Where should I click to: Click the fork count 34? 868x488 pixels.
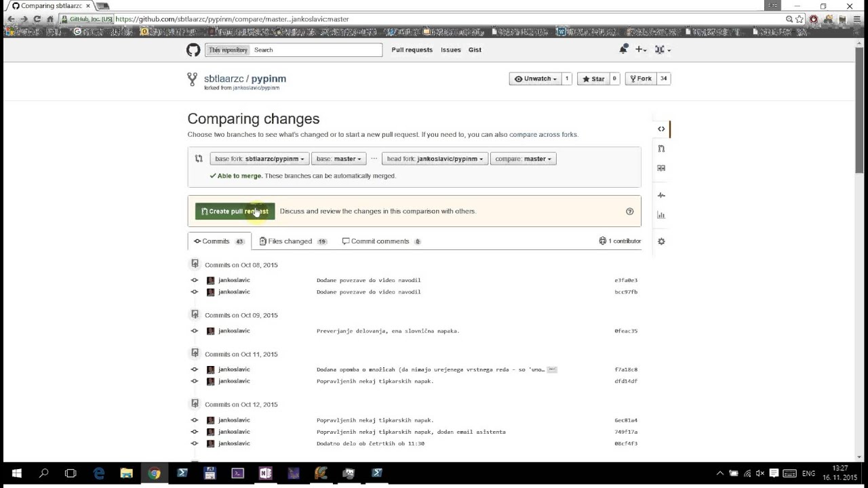click(x=664, y=79)
